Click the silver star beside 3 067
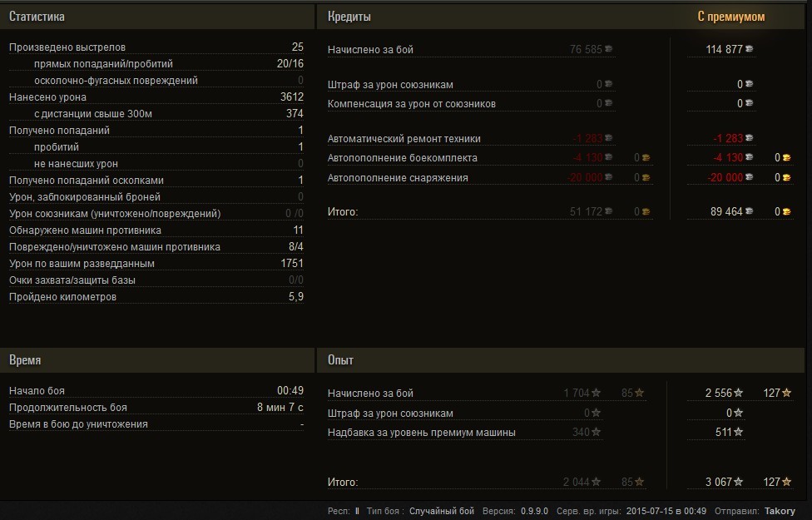This screenshot has height=520, width=812. tap(739, 483)
